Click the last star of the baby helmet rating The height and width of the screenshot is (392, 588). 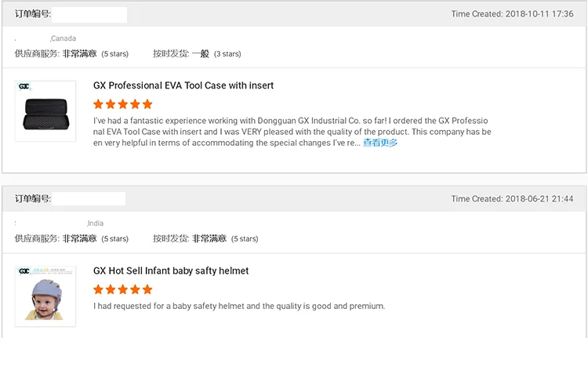click(x=147, y=289)
